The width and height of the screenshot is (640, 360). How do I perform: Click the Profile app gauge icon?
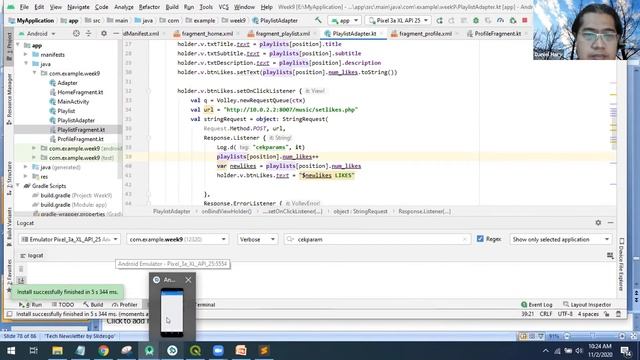(500, 20)
